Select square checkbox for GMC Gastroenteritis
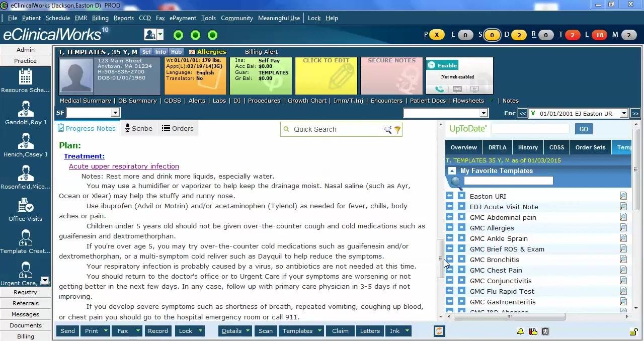 tap(461, 301)
